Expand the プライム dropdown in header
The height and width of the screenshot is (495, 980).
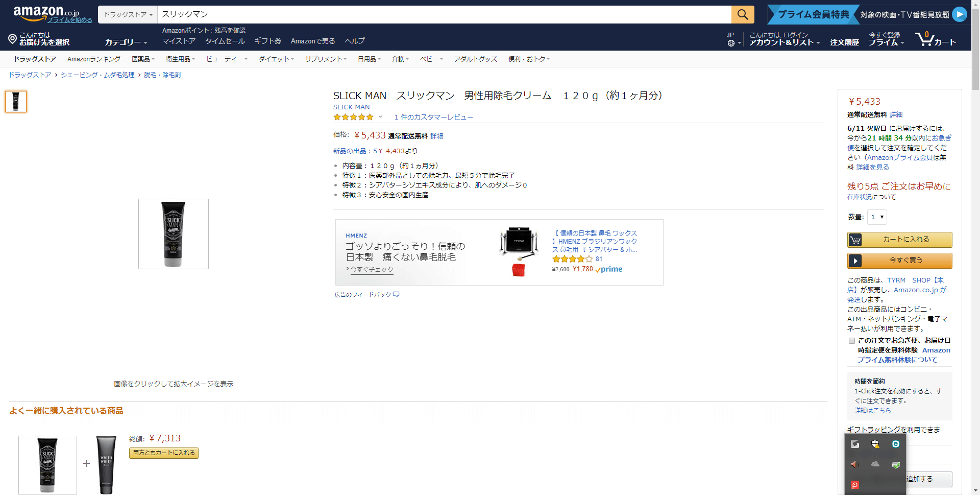(886, 42)
